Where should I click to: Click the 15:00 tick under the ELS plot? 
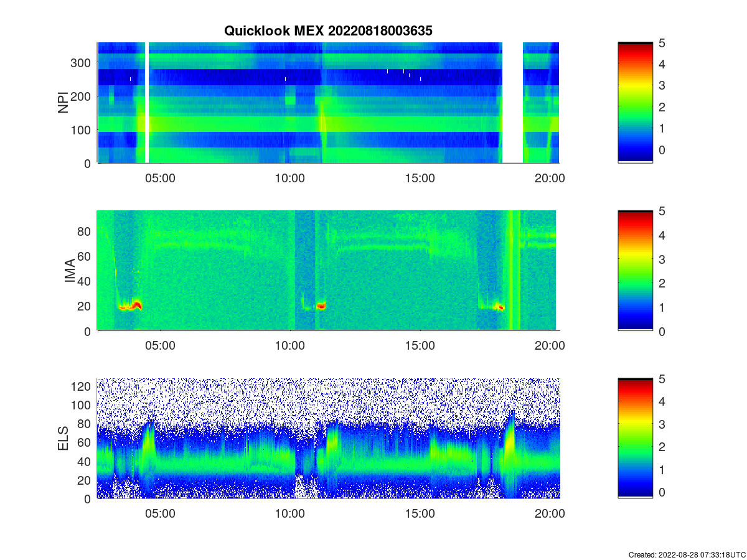[420, 514]
